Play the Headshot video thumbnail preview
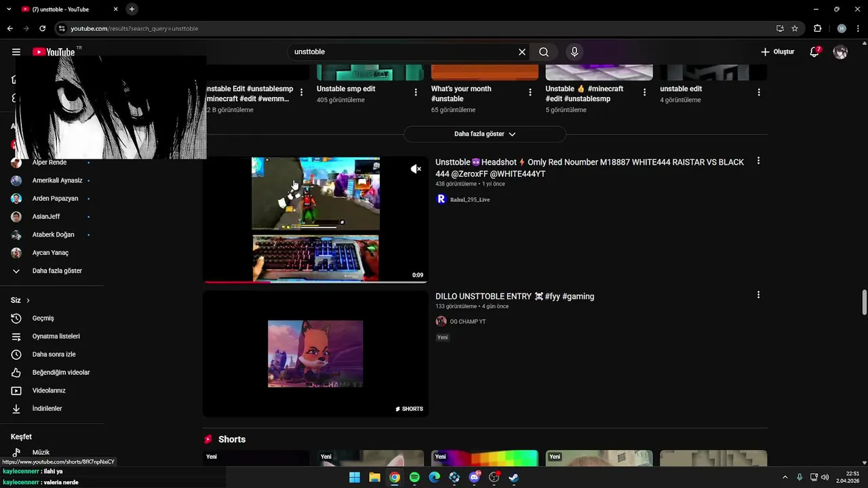The height and width of the screenshot is (488, 868). pos(315,220)
